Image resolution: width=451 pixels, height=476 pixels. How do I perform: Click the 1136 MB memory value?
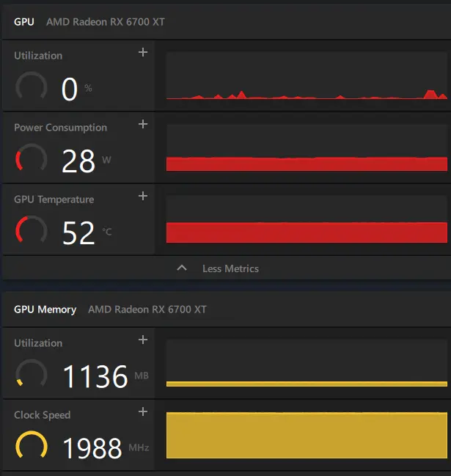point(106,377)
